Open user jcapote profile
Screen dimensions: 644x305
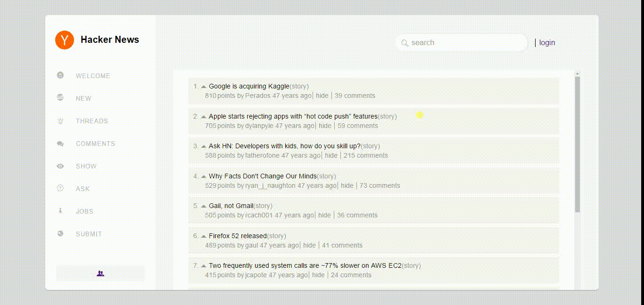click(x=256, y=275)
